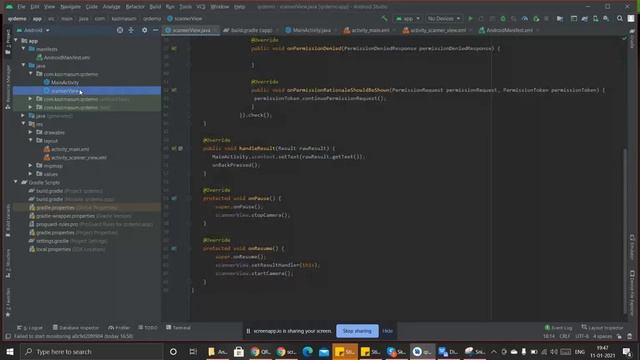This screenshot has width=640, height=360.
Task: Open the TODO tool window
Action: [148, 328]
